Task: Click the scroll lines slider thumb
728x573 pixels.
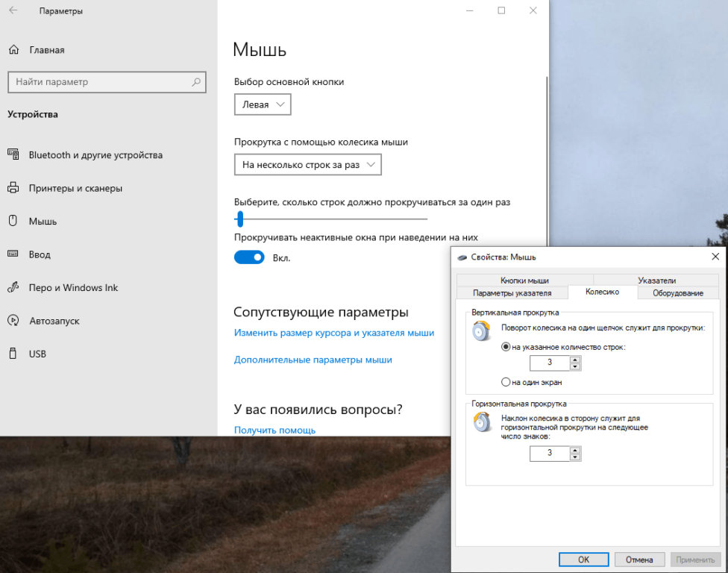Action: [240, 219]
